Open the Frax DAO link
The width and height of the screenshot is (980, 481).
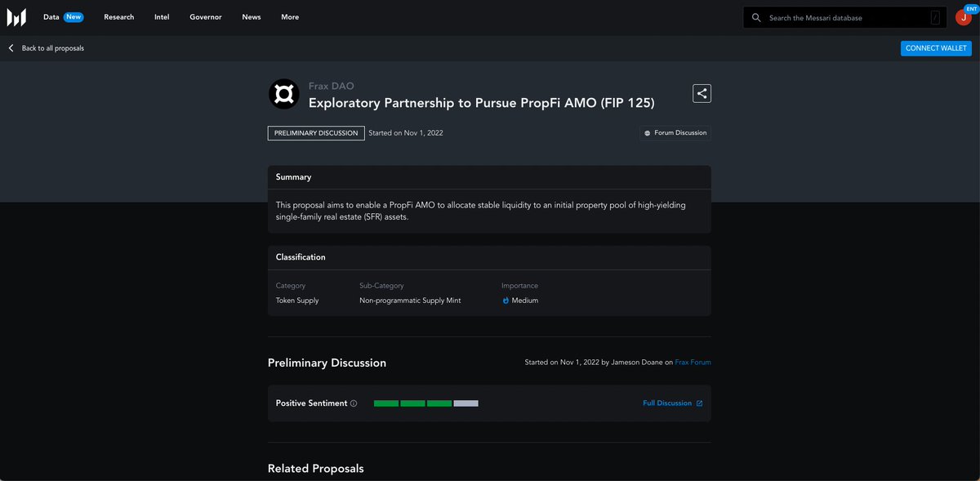(332, 86)
